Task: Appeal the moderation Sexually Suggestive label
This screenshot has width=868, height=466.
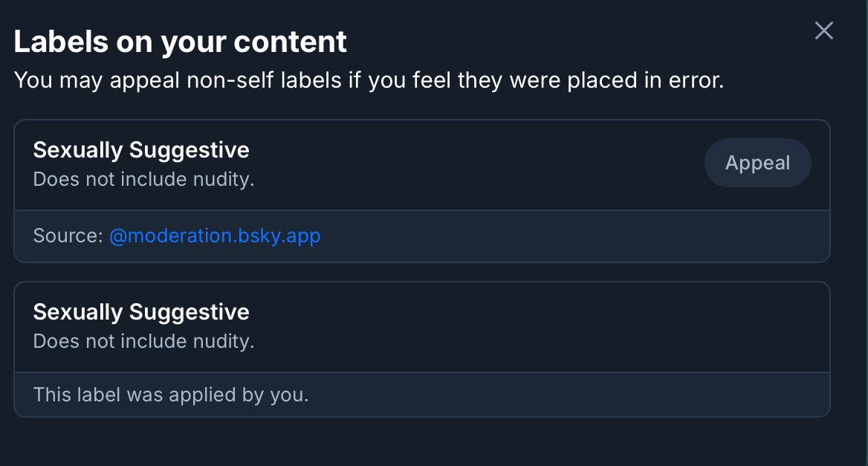Action: pos(757,163)
